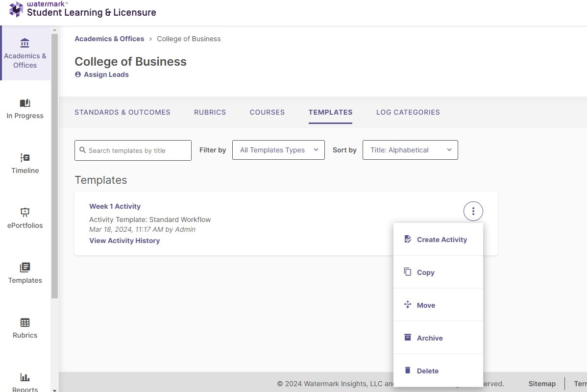
Task: Click the Activity Template: Standard Workflow text
Action: [150, 220]
